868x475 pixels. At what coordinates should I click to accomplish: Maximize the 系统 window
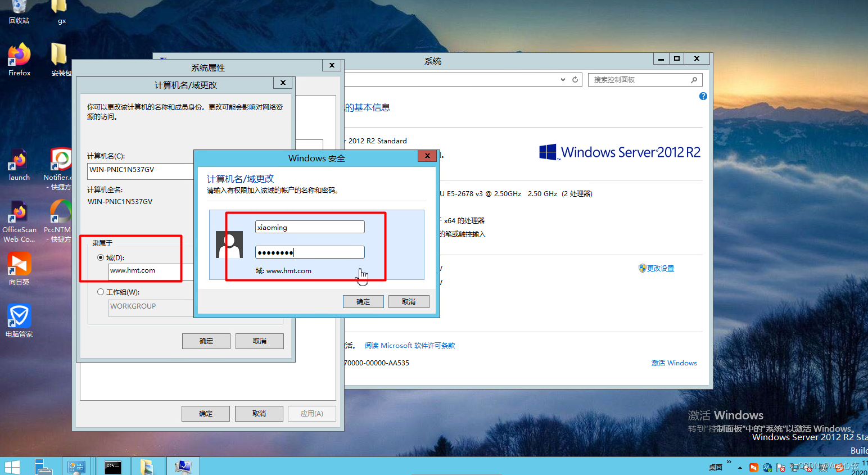(677, 58)
